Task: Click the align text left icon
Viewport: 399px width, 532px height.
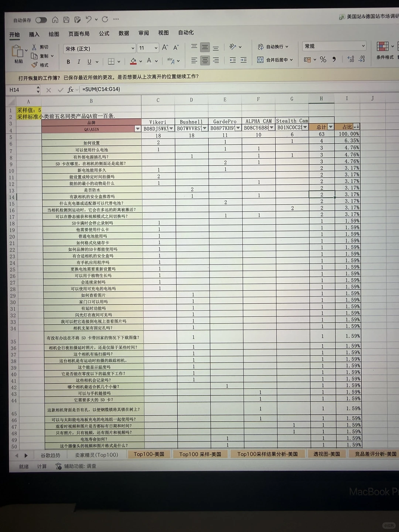Action: coord(194,60)
